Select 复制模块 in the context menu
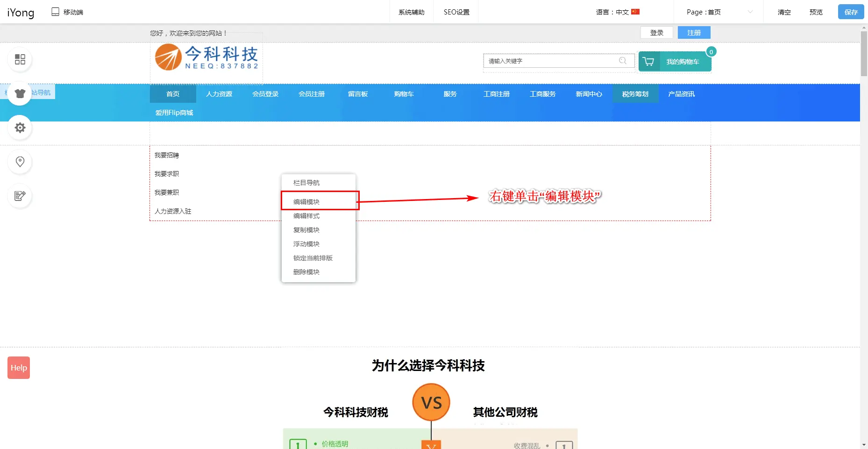Screen dimensions: 868x449 (306, 230)
